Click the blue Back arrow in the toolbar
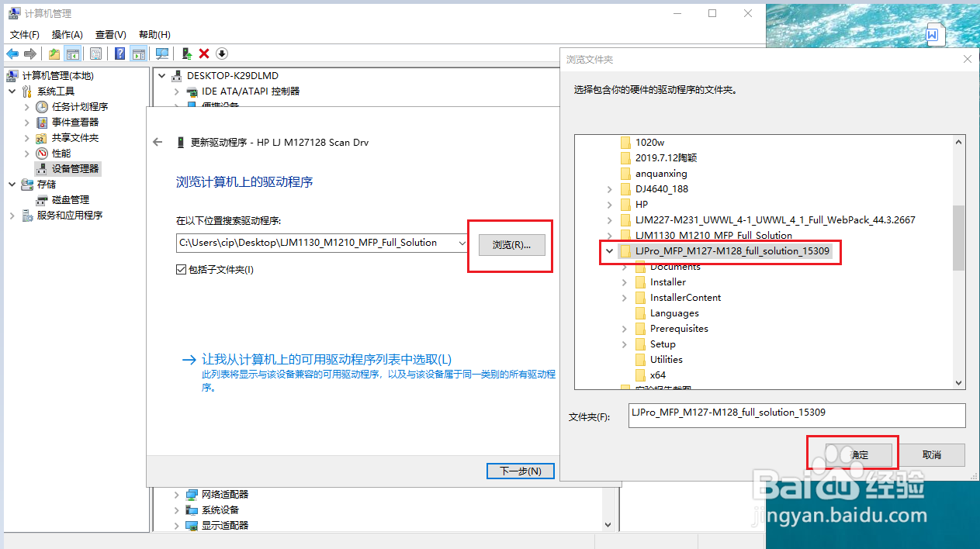Viewport: 980px width, 549px height. click(x=12, y=54)
